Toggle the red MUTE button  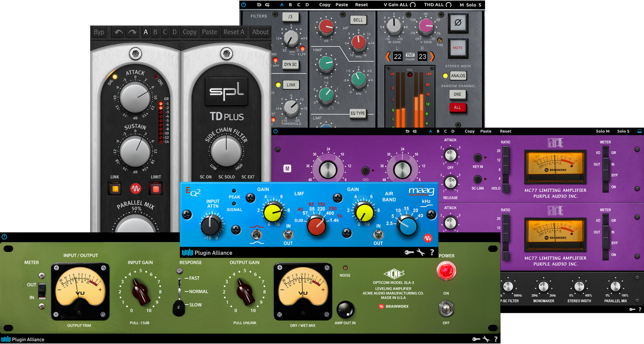point(458,48)
